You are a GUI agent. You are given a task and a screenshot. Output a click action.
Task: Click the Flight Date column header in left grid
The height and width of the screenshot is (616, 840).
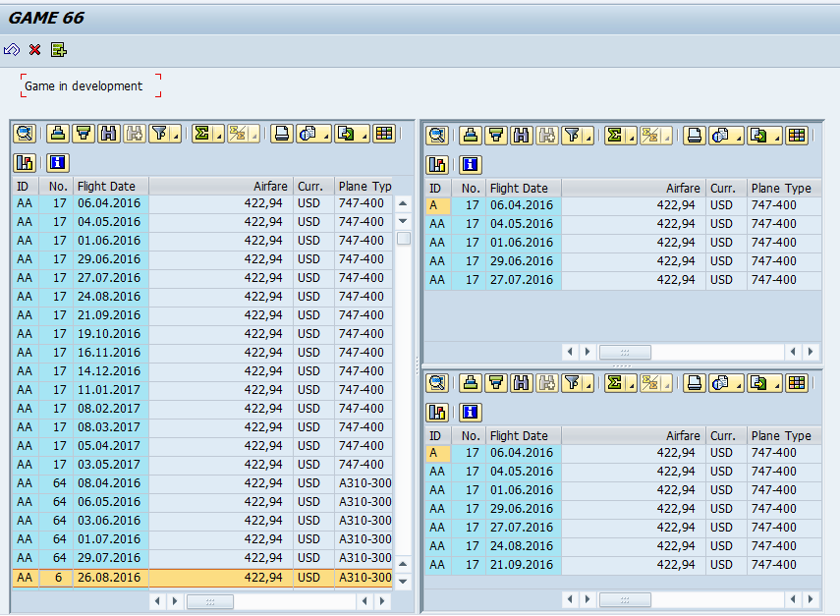coord(110,187)
